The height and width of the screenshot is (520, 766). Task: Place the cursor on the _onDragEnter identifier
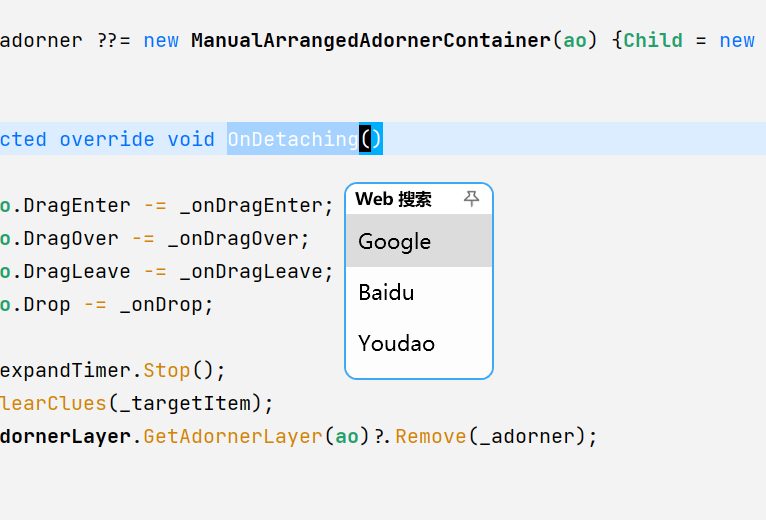(252, 205)
